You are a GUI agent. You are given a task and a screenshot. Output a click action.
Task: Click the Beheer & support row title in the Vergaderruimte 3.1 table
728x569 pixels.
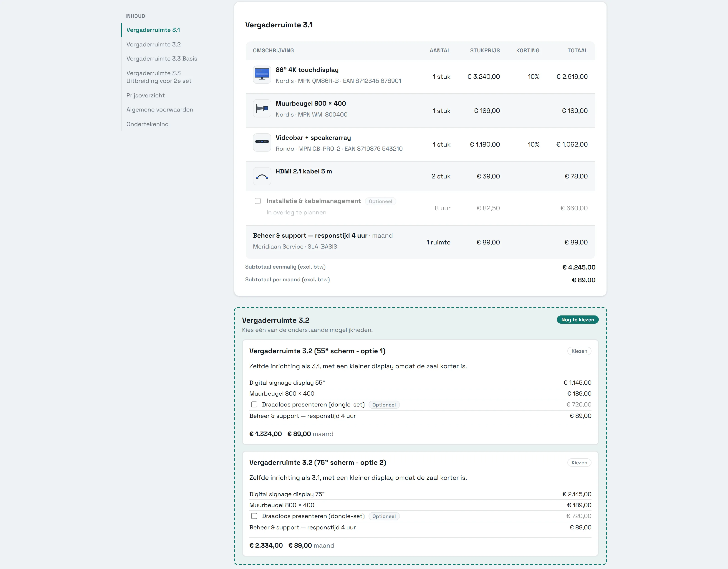click(x=310, y=236)
